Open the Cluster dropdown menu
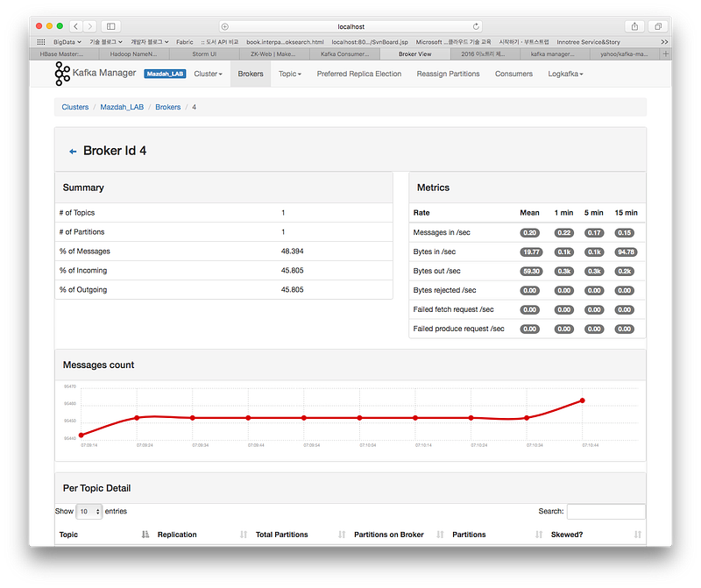 point(208,74)
